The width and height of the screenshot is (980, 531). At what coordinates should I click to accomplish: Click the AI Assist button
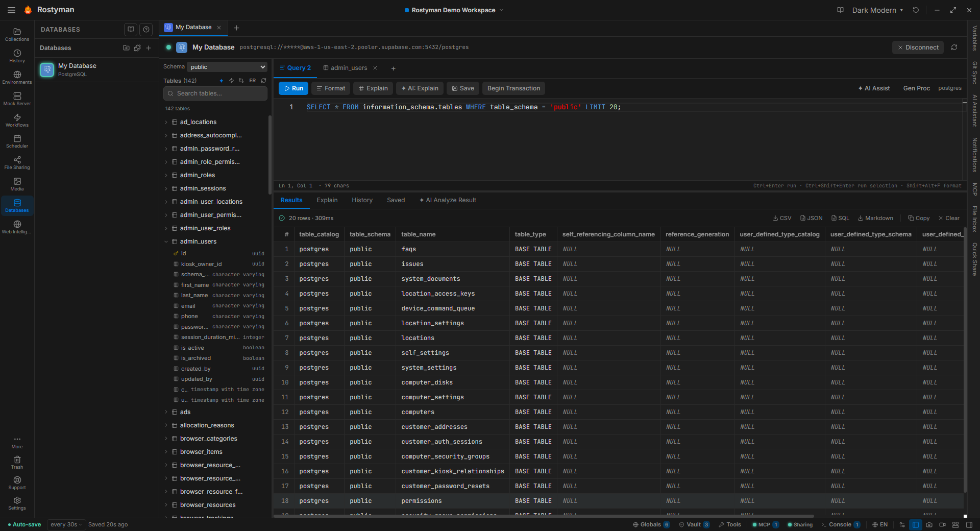click(874, 88)
